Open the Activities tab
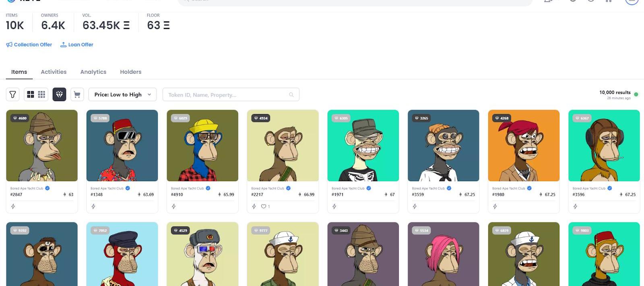 (54, 72)
